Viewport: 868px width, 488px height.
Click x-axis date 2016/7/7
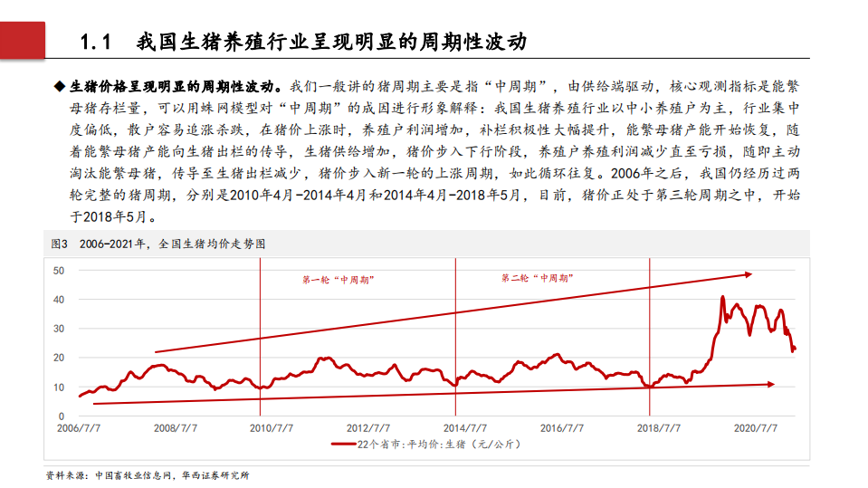point(562,428)
